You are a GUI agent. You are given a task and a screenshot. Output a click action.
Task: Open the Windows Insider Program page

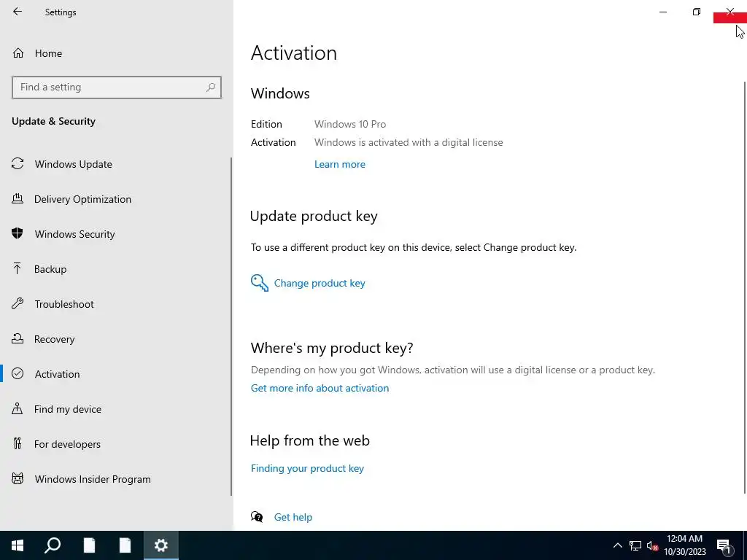coord(93,479)
